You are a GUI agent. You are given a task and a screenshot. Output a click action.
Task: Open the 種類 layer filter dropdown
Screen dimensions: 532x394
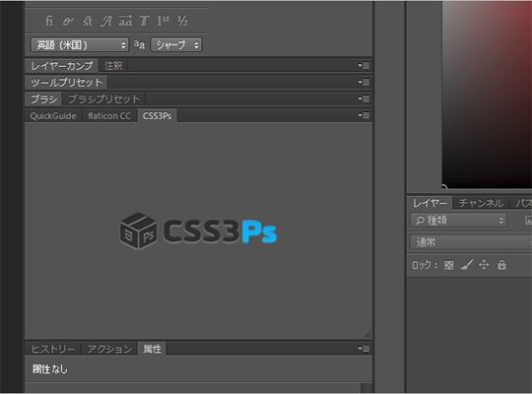tap(459, 221)
